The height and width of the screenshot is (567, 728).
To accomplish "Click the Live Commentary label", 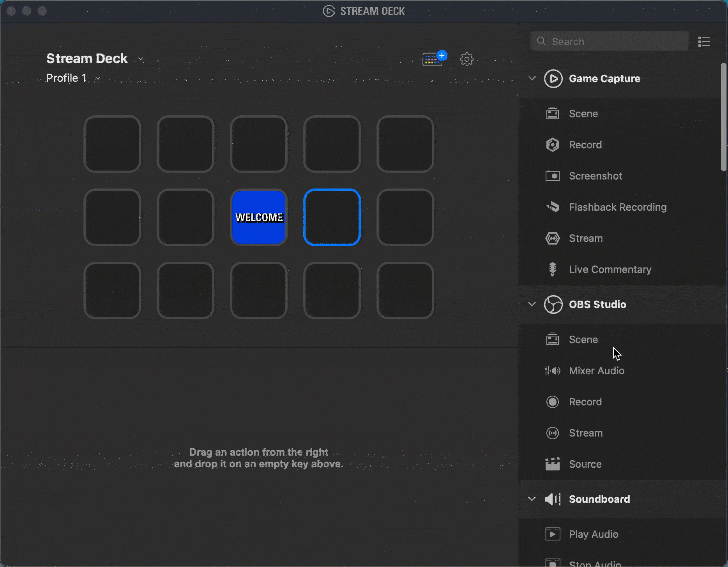I will pos(610,269).
